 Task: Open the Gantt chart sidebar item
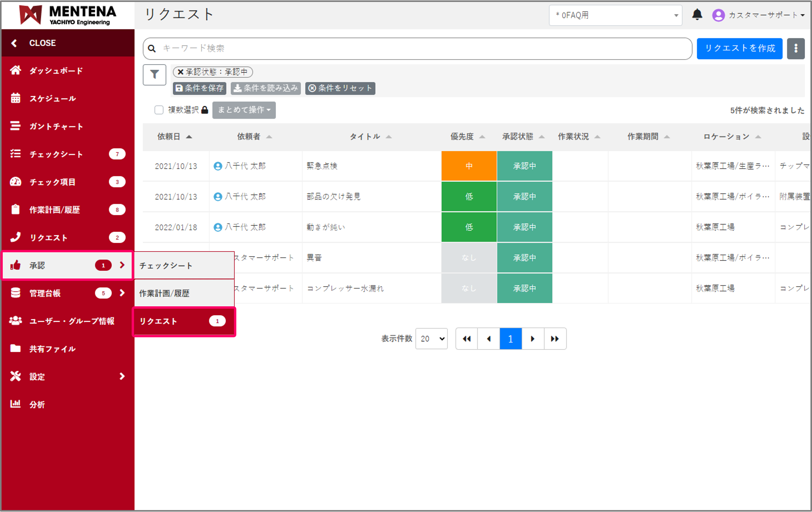tap(56, 127)
